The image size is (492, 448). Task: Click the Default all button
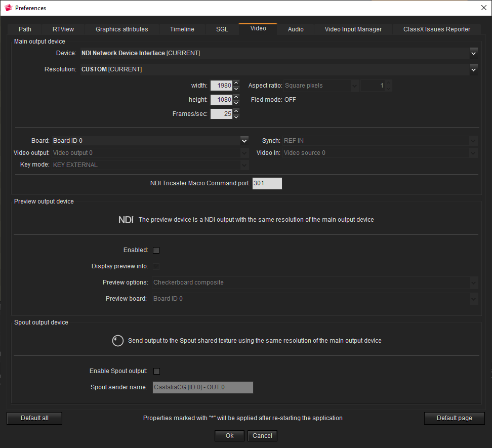coord(34,418)
